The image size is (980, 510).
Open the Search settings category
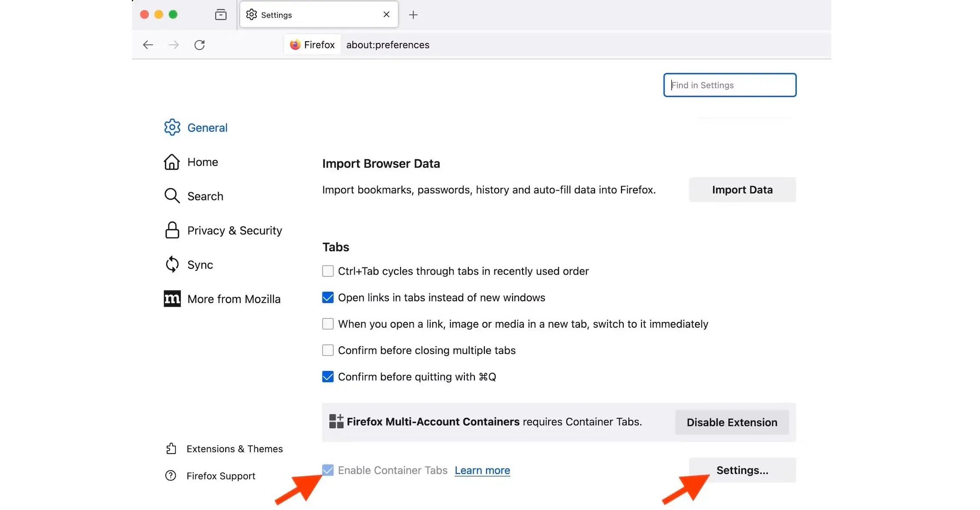click(205, 196)
